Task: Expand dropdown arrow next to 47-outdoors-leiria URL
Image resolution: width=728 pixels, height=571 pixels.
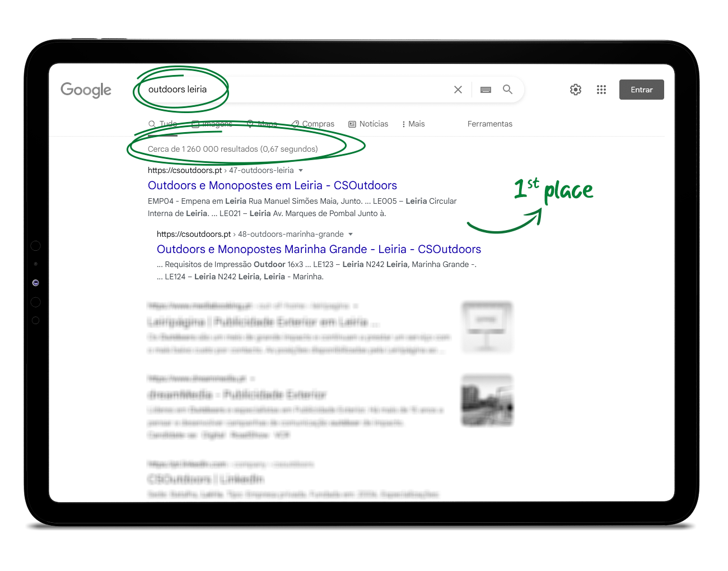Action: (301, 170)
